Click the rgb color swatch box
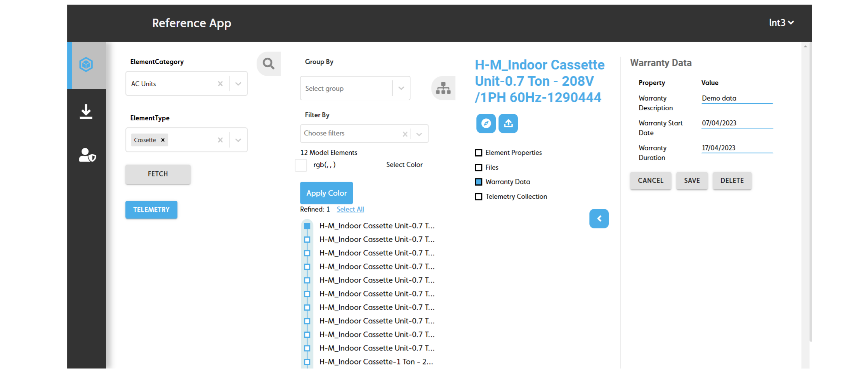868x375 pixels. pyautogui.click(x=301, y=165)
